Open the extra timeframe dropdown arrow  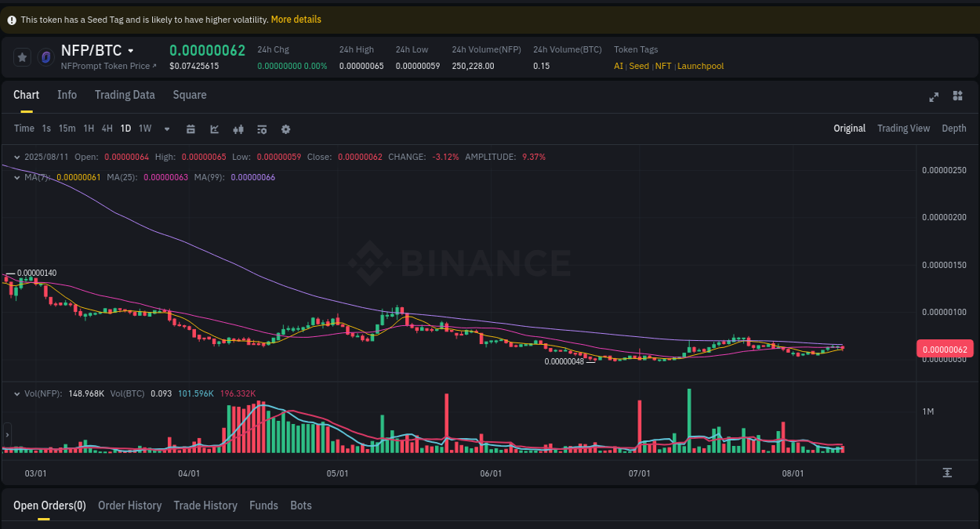[166, 129]
